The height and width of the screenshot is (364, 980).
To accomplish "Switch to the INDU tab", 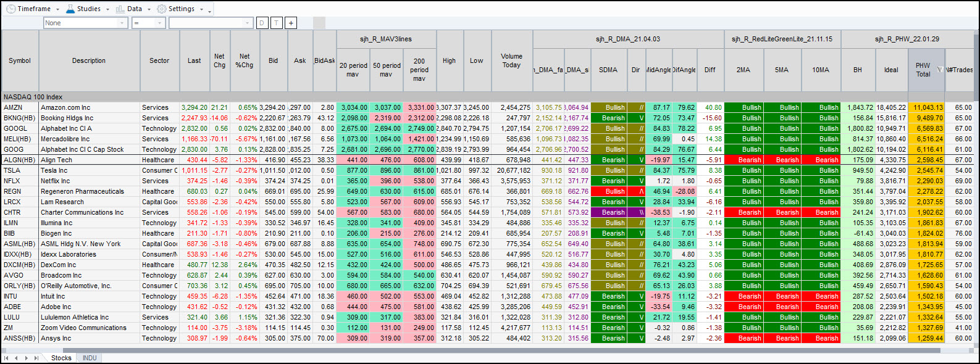I will click(90, 358).
